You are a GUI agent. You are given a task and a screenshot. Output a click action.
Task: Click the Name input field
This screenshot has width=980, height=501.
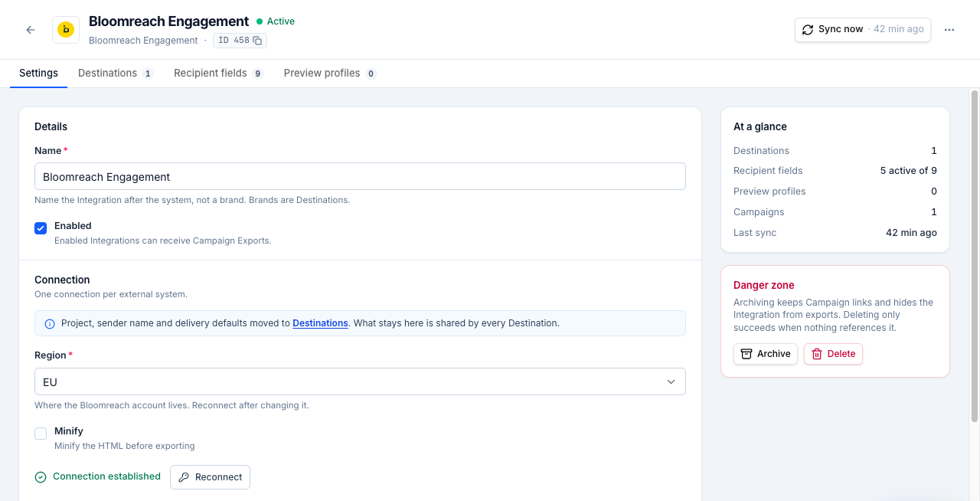[x=360, y=176]
